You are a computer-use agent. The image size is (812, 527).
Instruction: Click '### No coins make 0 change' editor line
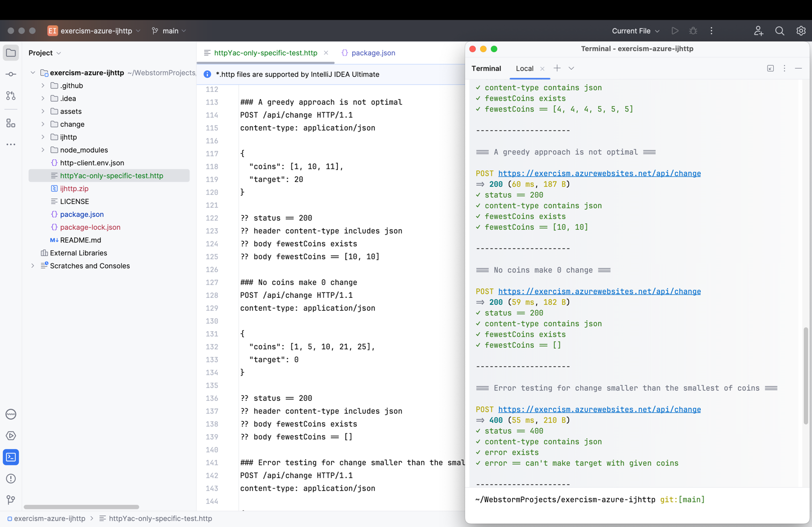pos(299,282)
